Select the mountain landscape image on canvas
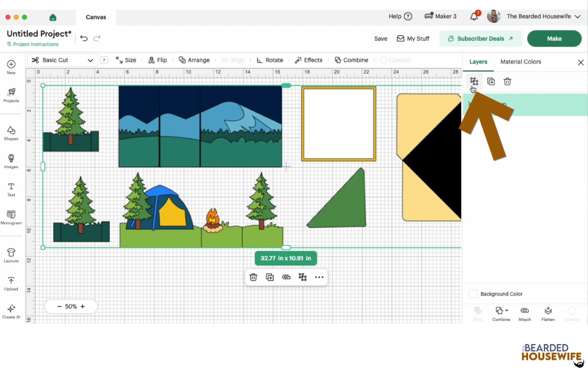Screen dimensions: 588x374 point(200,127)
